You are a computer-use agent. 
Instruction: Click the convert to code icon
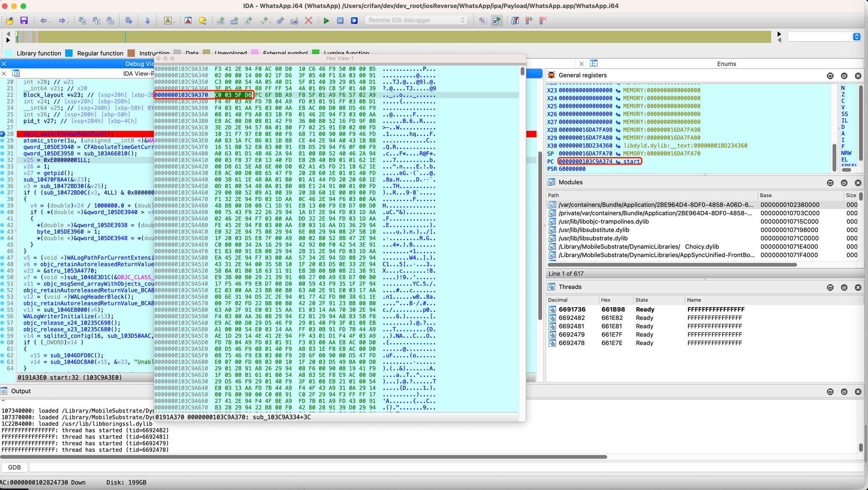pos(220,20)
